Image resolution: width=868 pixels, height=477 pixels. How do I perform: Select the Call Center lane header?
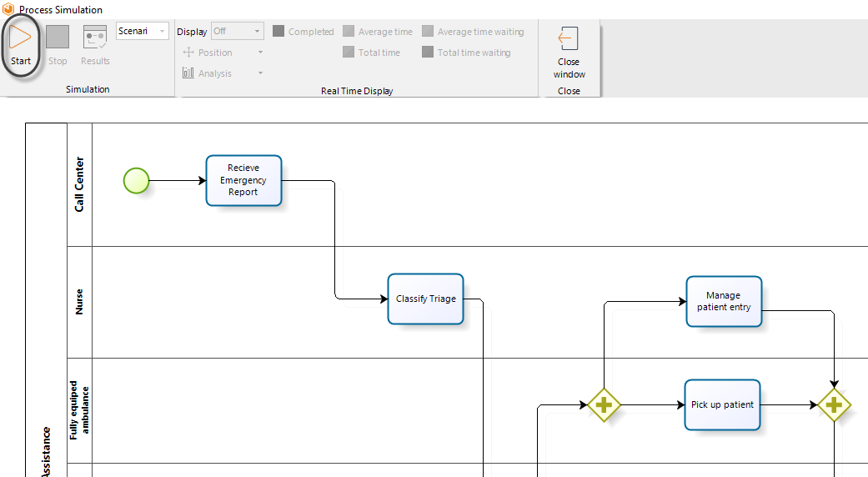pos(80,184)
